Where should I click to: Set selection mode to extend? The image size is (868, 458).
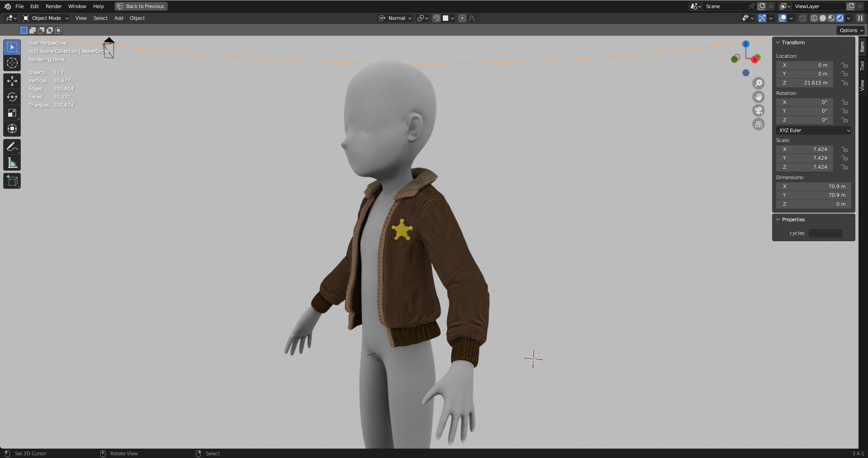coord(33,30)
